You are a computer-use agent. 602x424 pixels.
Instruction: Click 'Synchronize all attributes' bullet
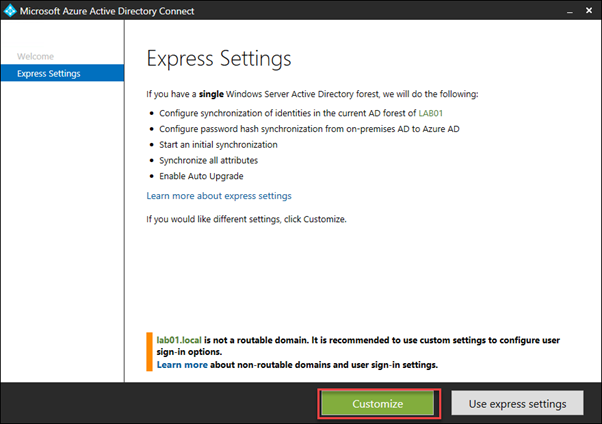tap(208, 160)
